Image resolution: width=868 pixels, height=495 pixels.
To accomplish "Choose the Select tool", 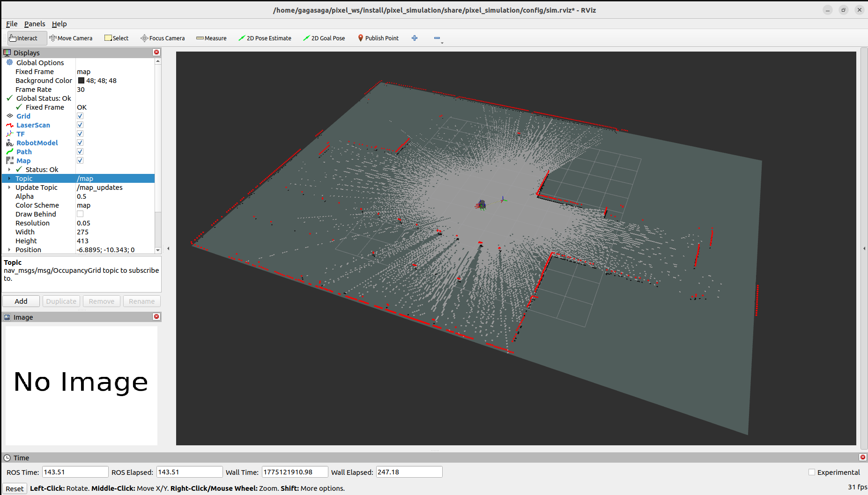I will coord(116,38).
